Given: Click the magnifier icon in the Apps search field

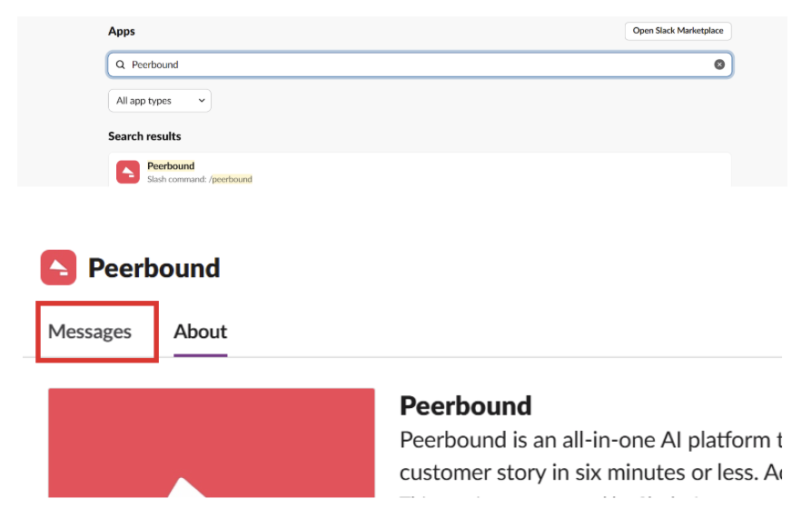Looking at the screenshot, I should coord(120,65).
